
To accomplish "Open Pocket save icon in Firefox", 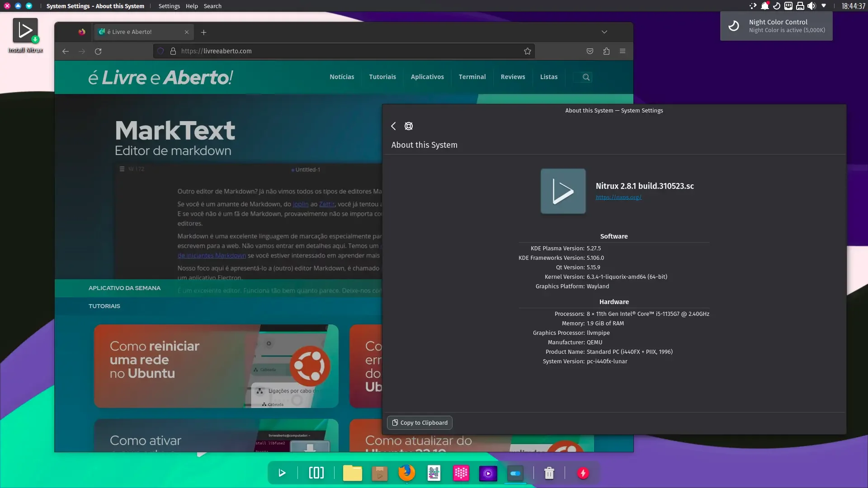I will pos(590,51).
